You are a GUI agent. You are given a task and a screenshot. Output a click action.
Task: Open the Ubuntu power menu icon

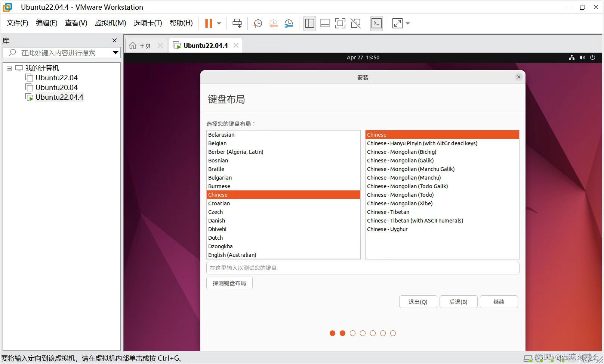pos(592,57)
